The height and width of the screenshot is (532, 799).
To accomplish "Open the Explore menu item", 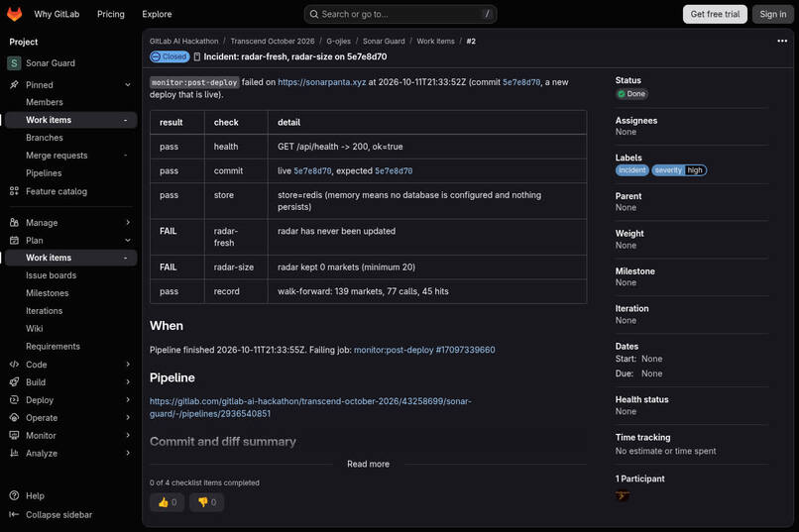I will 157,14.
